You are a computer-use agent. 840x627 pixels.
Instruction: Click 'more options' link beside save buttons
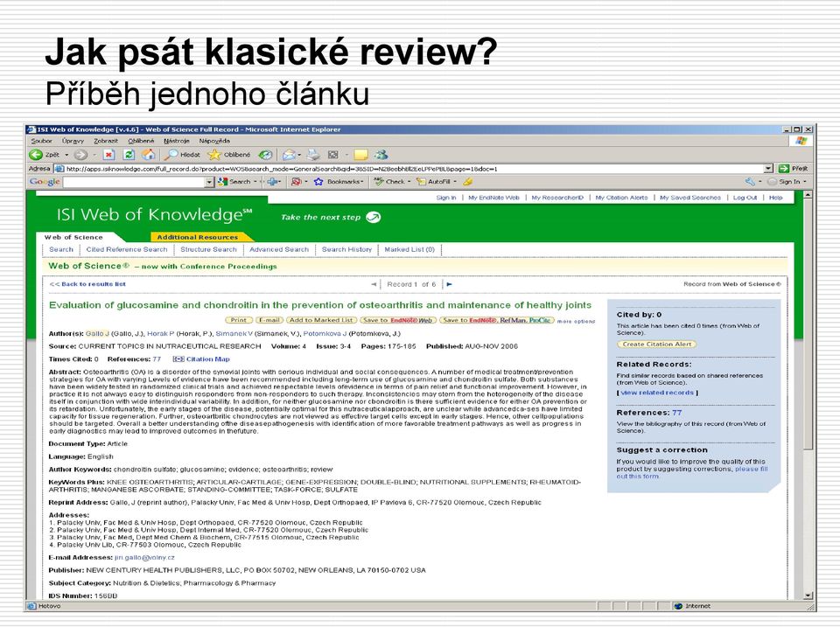click(x=576, y=321)
